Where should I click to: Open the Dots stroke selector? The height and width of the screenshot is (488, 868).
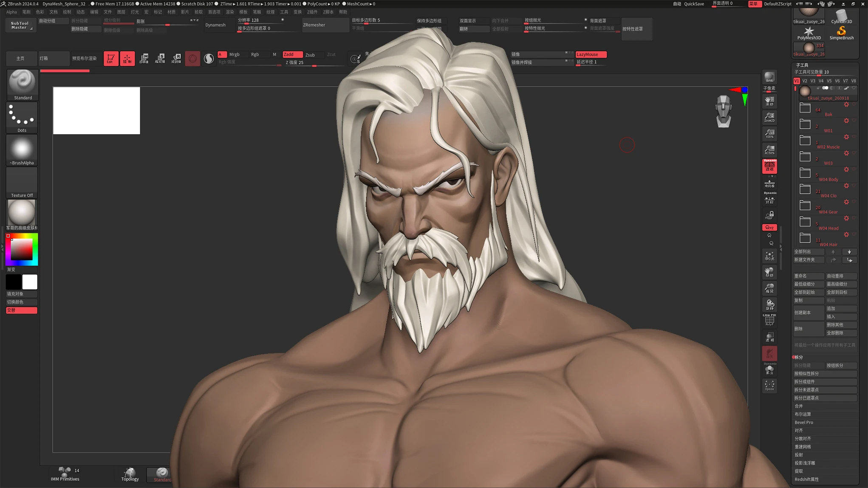22,118
